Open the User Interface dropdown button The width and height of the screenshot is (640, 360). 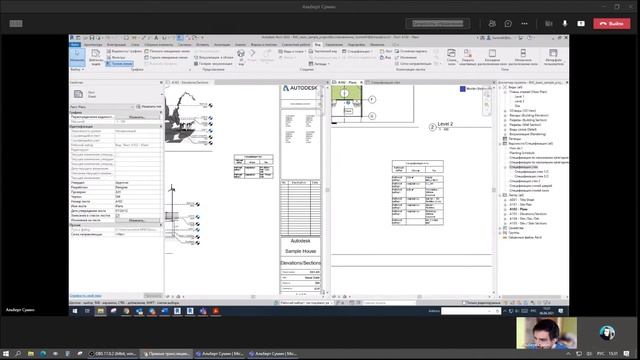point(553,56)
